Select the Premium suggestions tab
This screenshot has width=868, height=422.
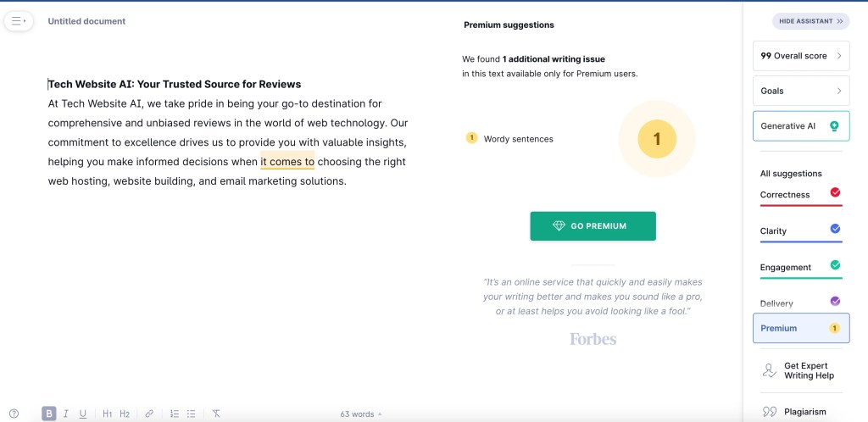pos(801,328)
